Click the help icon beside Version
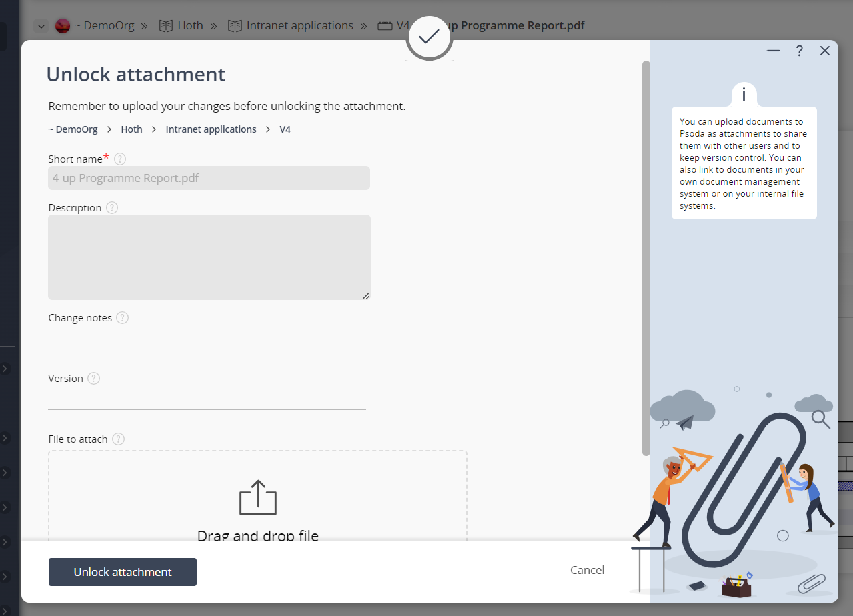The height and width of the screenshot is (616, 853). point(94,379)
